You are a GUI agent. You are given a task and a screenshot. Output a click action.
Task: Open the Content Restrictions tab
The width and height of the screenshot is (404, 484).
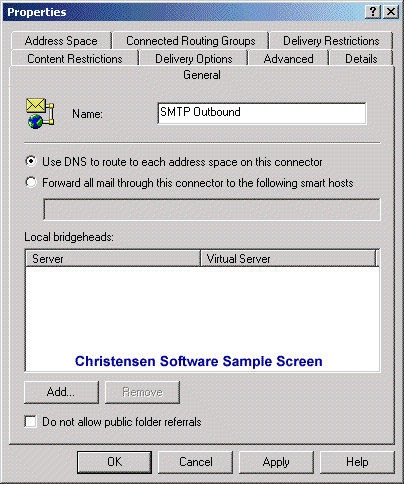coord(75,59)
